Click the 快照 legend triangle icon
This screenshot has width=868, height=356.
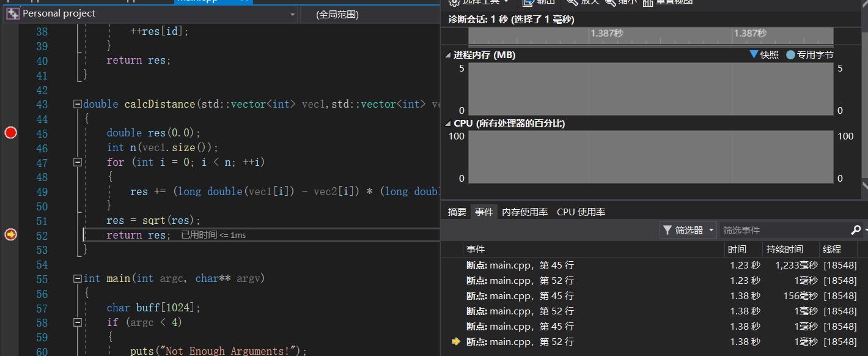[754, 54]
